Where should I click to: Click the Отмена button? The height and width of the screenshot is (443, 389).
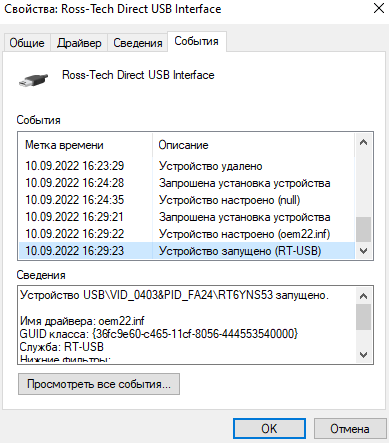pyautogui.click(x=350, y=429)
